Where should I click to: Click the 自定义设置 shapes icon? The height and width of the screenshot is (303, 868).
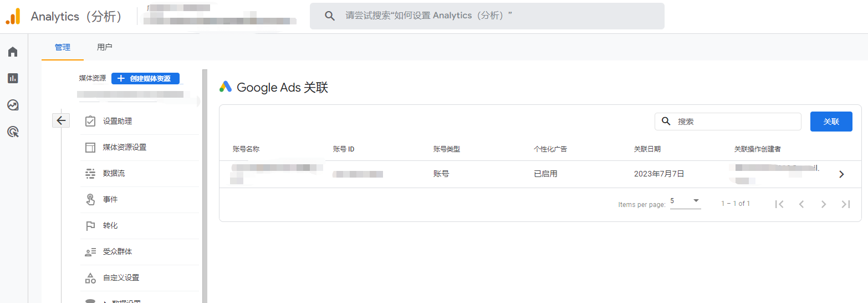pyautogui.click(x=90, y=278)
